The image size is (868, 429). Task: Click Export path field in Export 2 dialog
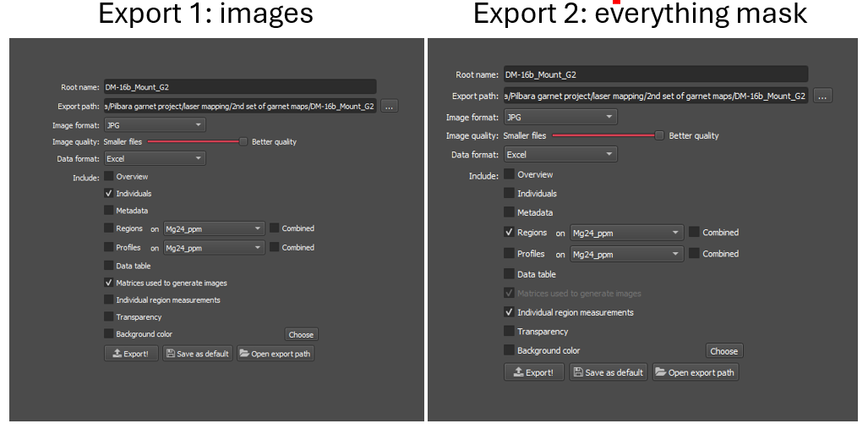[x=656, y=96]
